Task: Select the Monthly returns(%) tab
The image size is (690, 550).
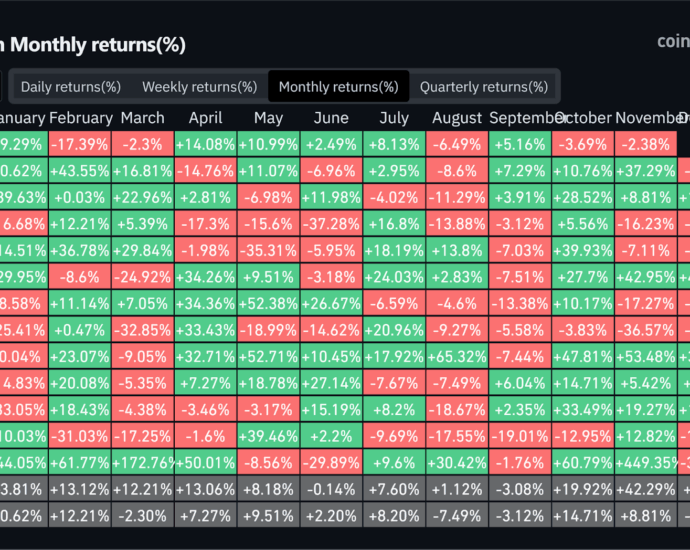Action: (x=338, y=87)
